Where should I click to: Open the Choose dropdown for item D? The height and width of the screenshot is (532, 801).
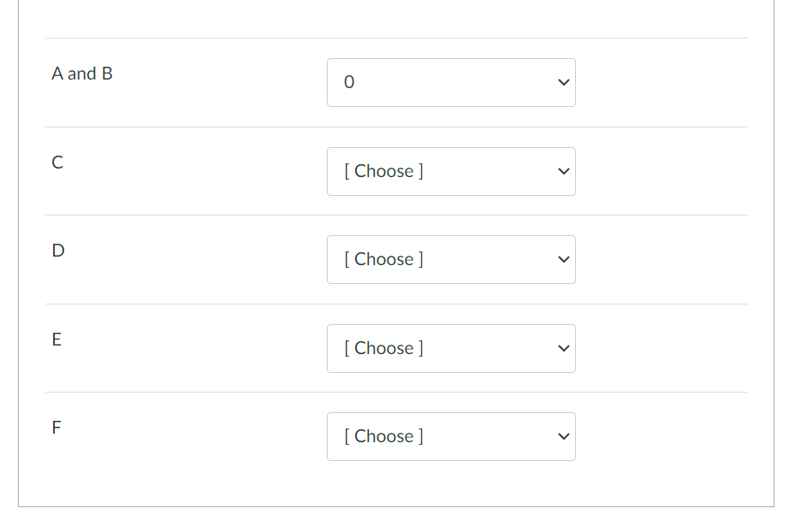tap(451, 259)
